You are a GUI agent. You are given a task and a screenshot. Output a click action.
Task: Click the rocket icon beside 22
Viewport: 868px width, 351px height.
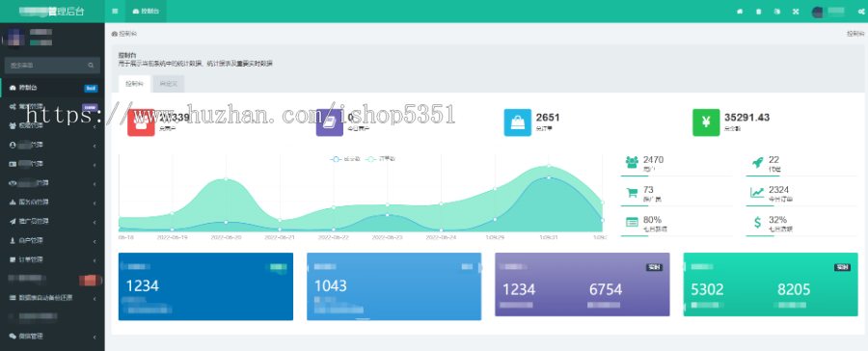pyautogui.click(x=757, y=162)
